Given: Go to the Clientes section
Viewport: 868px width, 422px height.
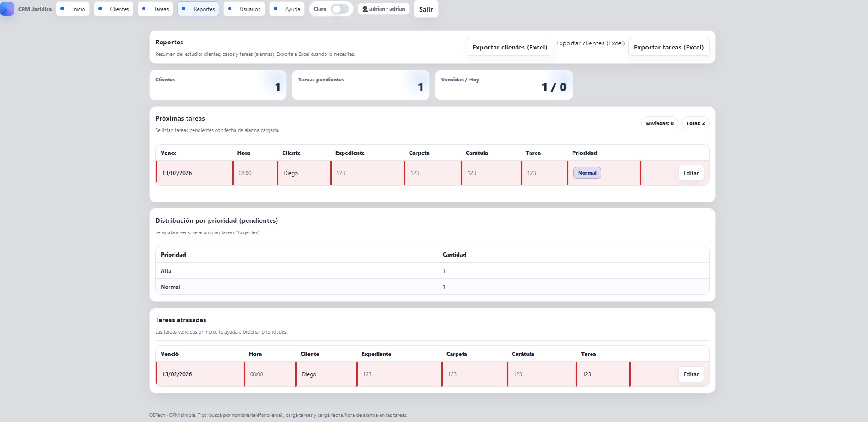Looking at the screenshot, I should point(114,9).
